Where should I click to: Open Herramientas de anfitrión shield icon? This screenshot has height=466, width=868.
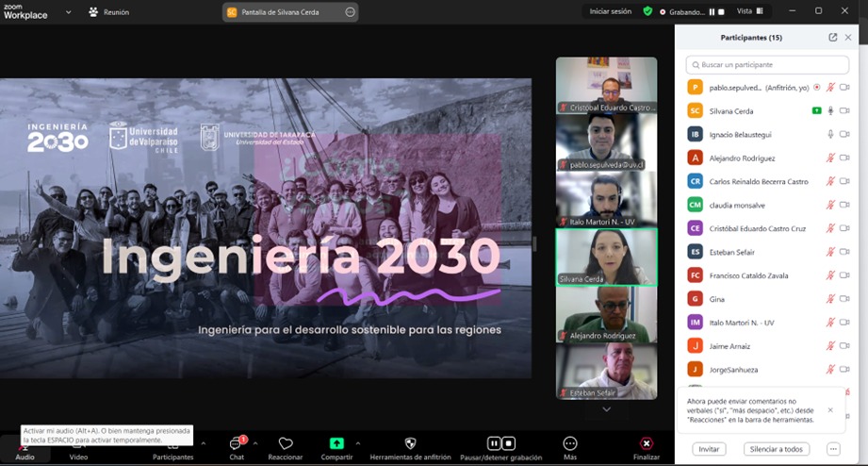click(410, 443)
